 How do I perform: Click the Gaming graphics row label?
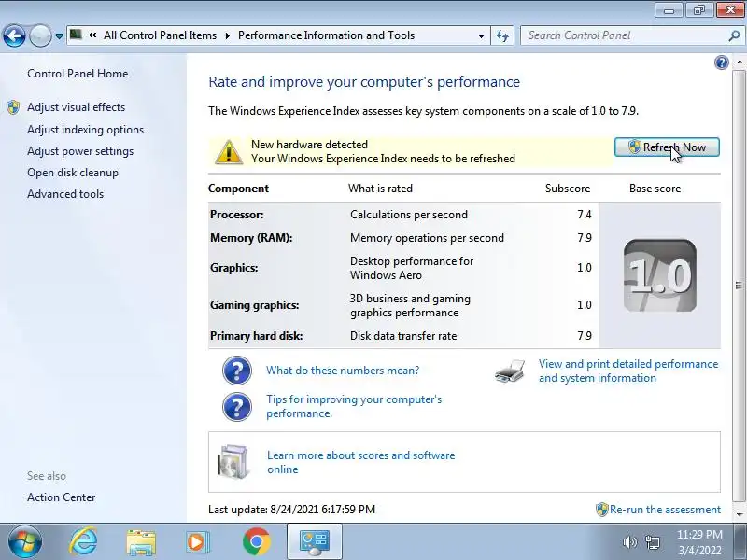pos(254,305)
